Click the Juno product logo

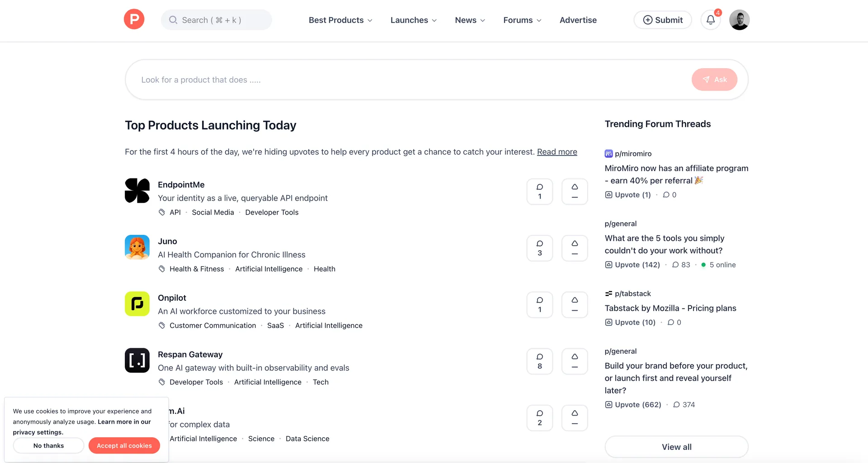tap(137, 247)
